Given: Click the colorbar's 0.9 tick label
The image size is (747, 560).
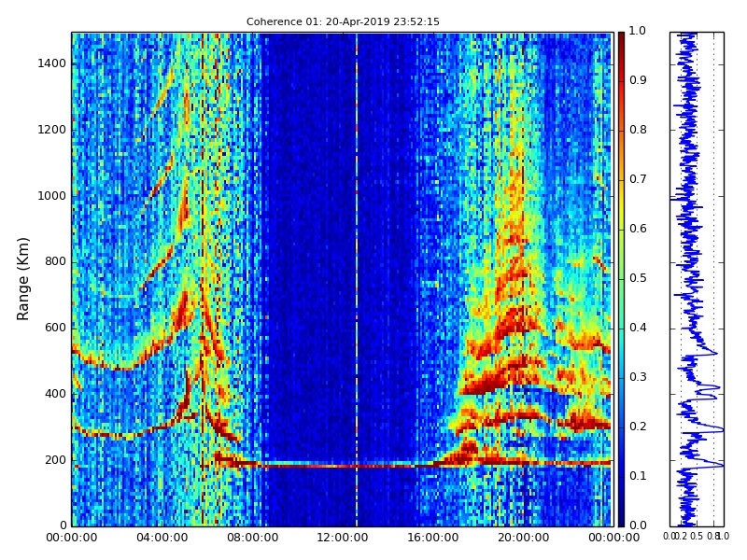Looking at the screenshot, I should (x=638, y=80).
